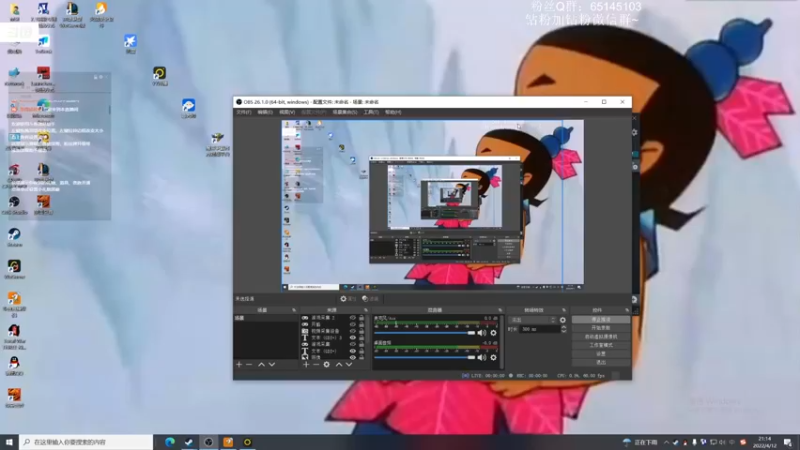Image resolution: width=800 pixels, height=450 pixels.
Task: Adjust the 桌面音频 volume slider
Action: point(424,358)
